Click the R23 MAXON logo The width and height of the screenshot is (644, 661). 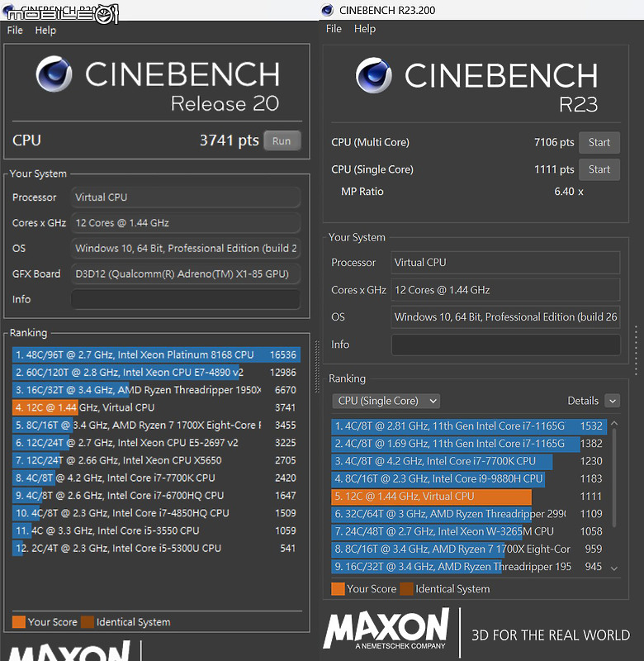pos(386,628)
